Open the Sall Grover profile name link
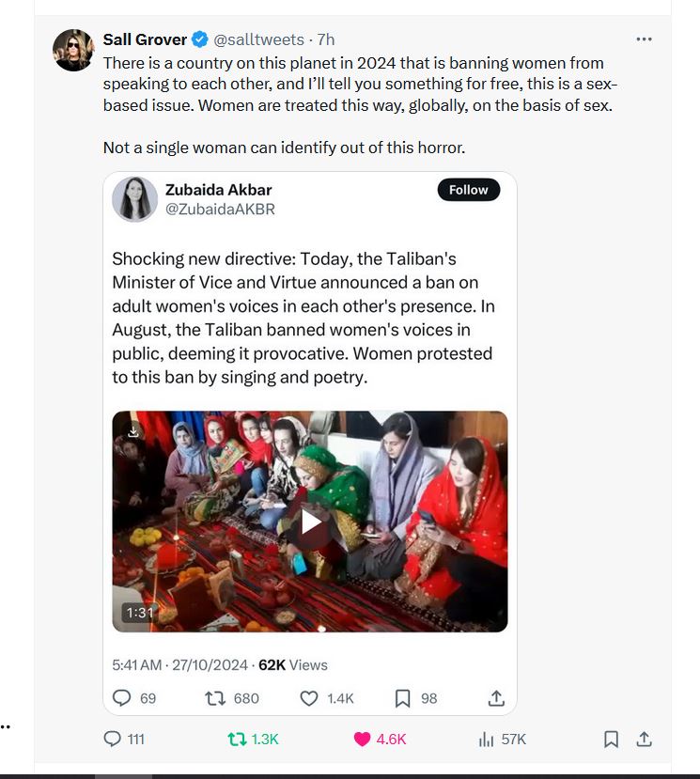 146,39
